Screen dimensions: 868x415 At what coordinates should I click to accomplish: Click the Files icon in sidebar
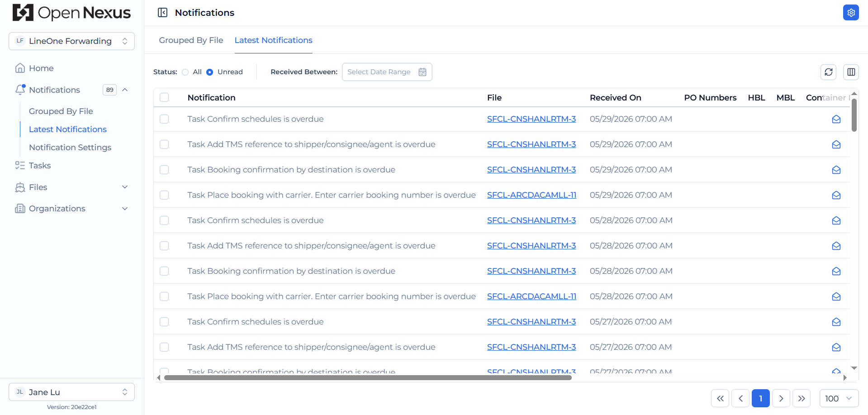pyautogui.click(x=20, y=187)
